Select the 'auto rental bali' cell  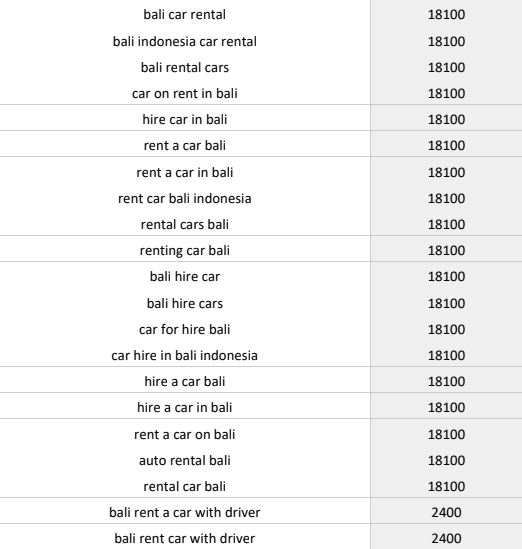[185, 460]
